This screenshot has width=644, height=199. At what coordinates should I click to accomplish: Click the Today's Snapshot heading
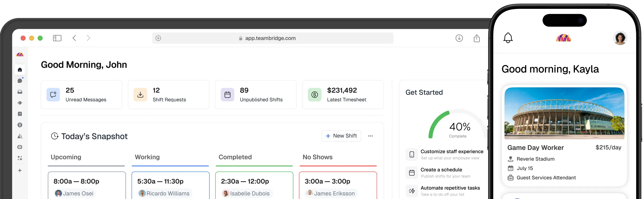(x=94, y=136)
